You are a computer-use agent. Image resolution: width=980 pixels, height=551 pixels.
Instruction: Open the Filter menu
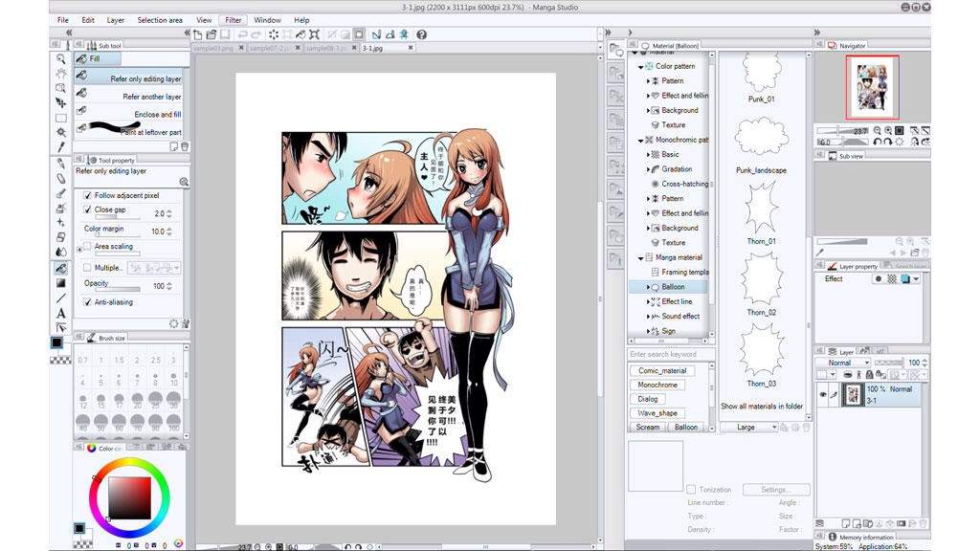[234, 20]
